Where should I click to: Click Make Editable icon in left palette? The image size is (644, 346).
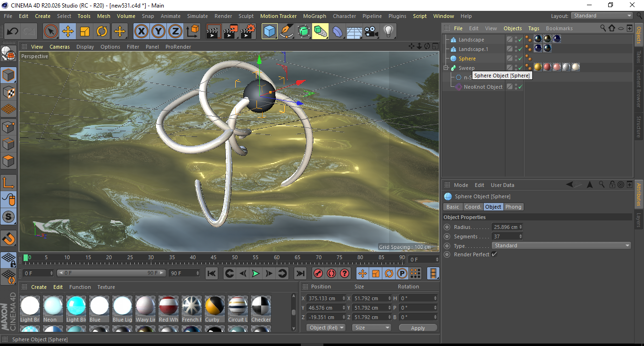click(8, 54)
